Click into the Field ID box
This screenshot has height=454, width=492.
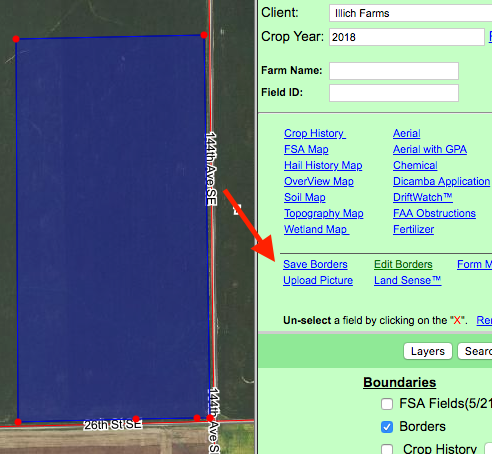click(x=394, y=93)
